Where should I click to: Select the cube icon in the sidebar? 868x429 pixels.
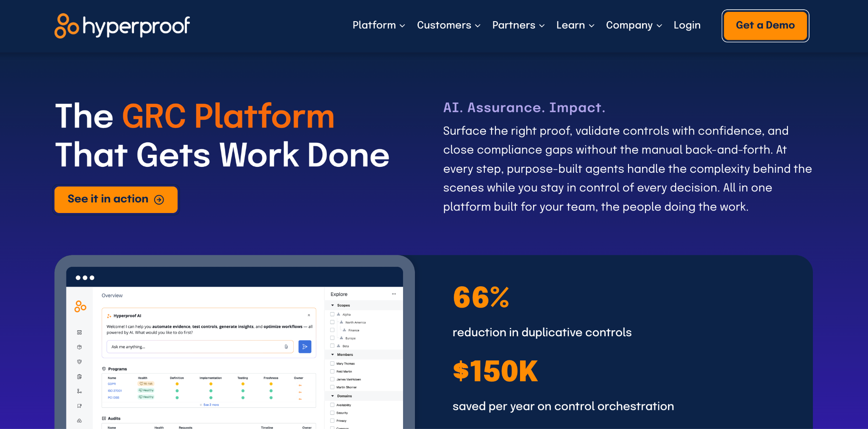(x=79, y=347)
